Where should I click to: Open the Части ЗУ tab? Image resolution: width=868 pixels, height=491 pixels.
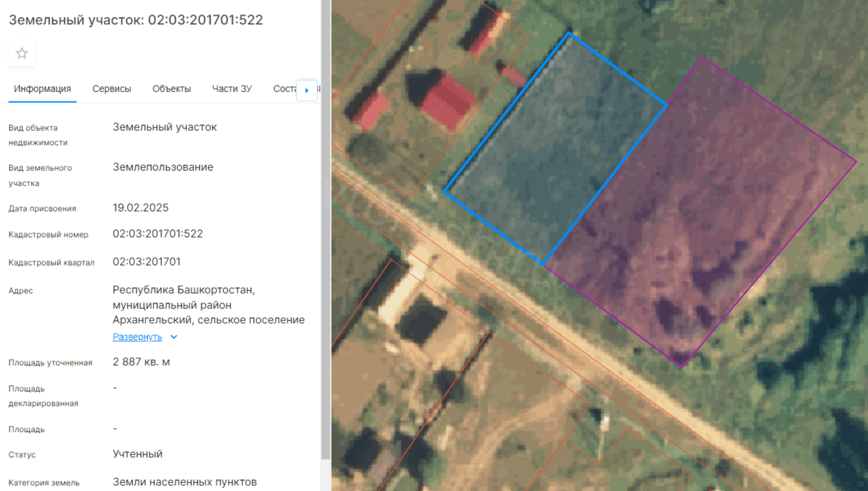[x=232, y=89]
